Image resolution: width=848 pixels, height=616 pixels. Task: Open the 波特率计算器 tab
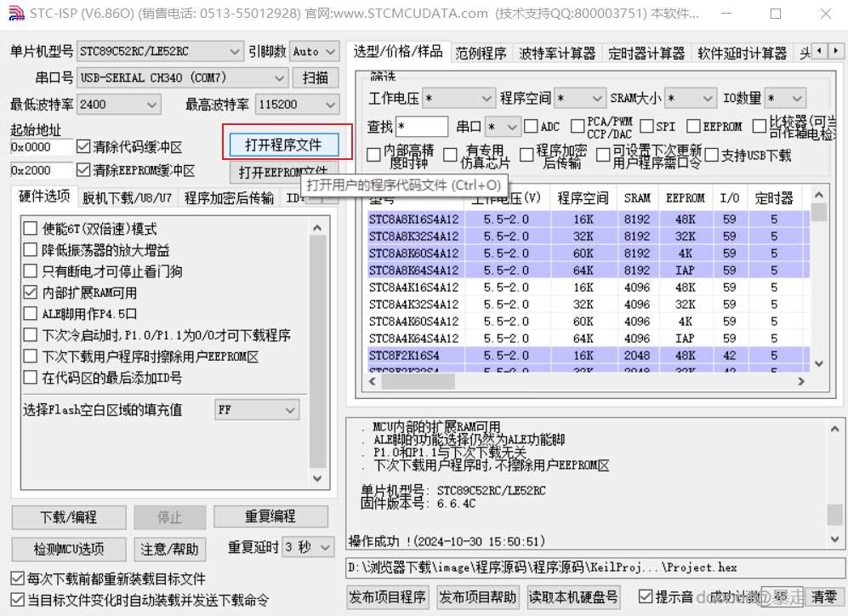tap(556, 52)
